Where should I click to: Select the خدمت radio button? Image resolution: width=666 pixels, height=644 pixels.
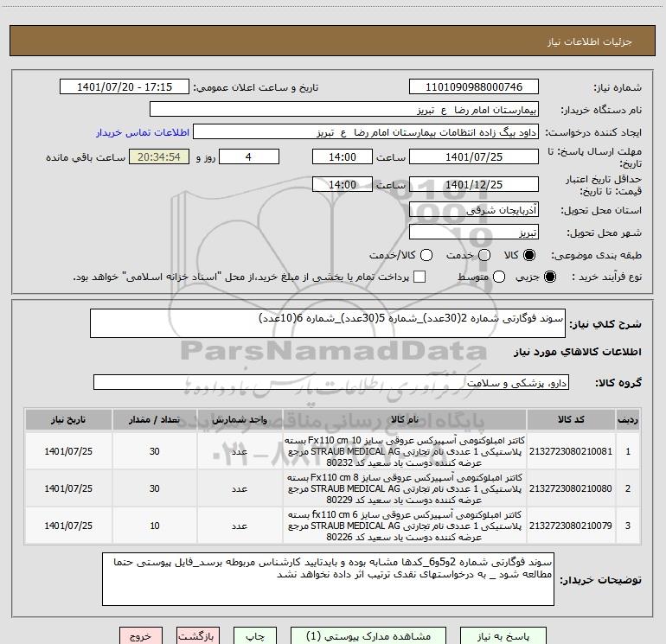pos(484,255)
